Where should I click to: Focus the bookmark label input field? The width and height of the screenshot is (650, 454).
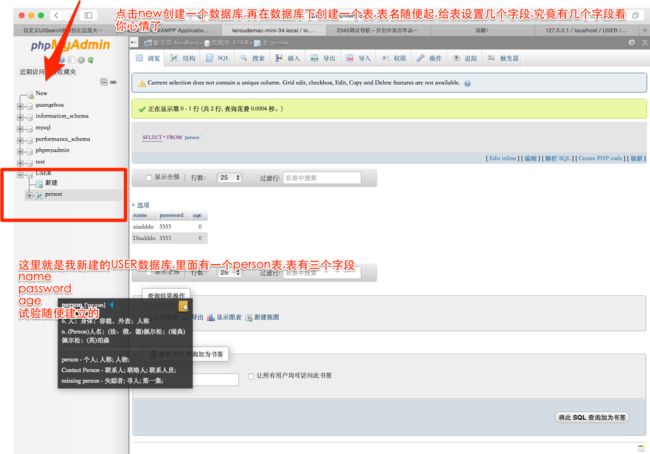(216, 379)
